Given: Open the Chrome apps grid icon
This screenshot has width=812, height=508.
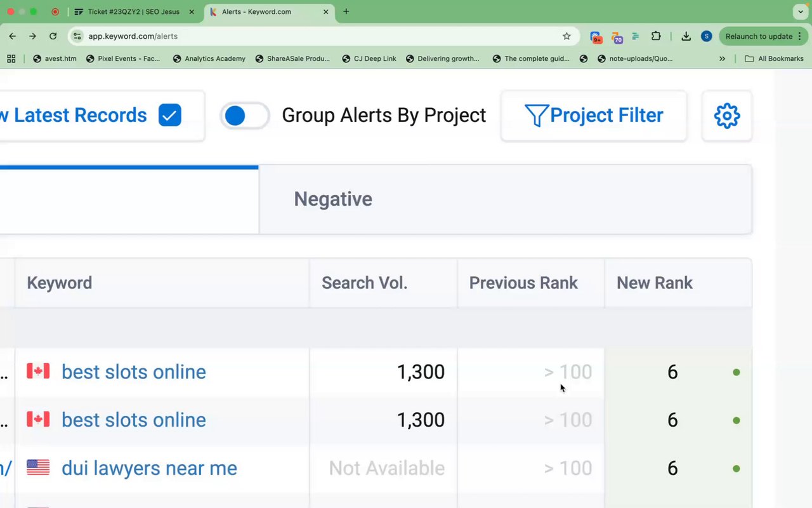Looking at the screenshot, I should 11,58.
